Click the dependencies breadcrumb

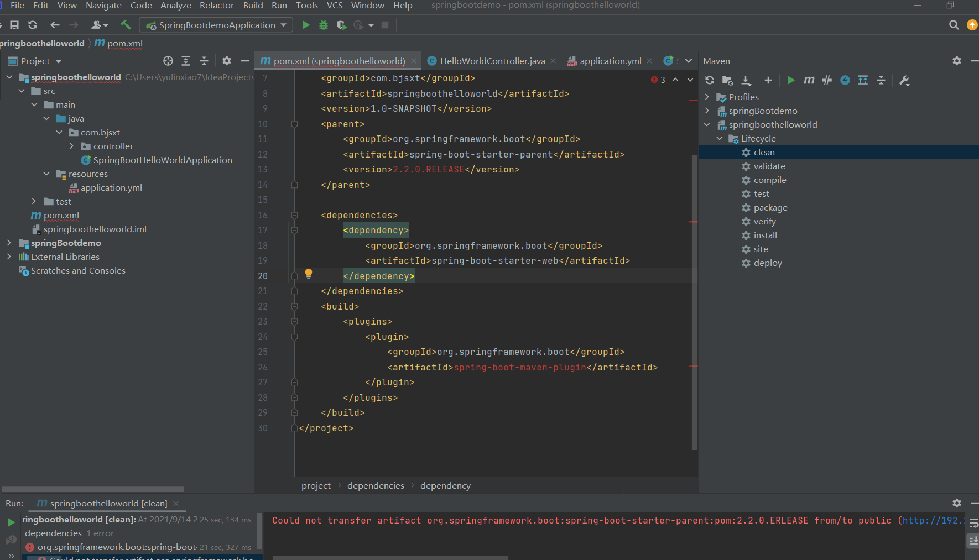pyautogui.click(x=376, y=485)
